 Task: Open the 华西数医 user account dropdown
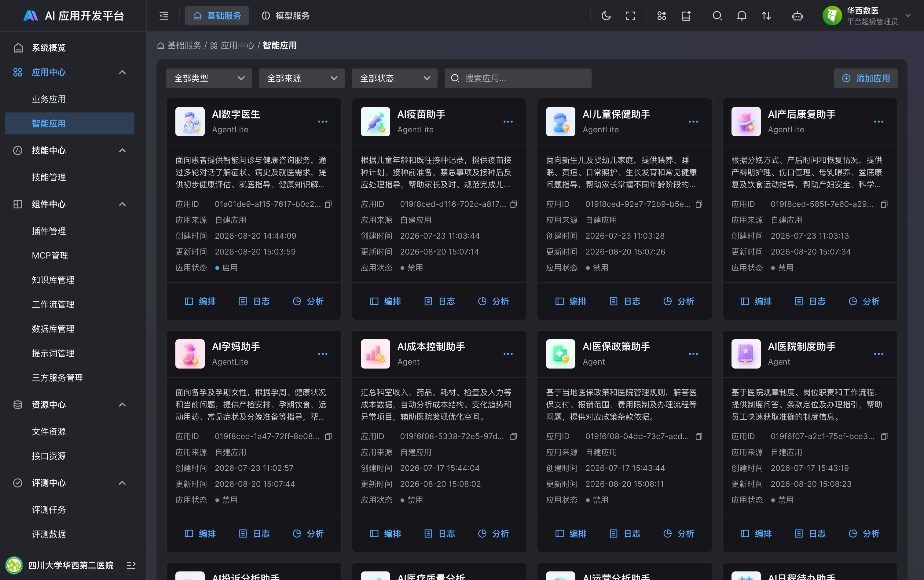pyautogui.click(x=867, y=16)
